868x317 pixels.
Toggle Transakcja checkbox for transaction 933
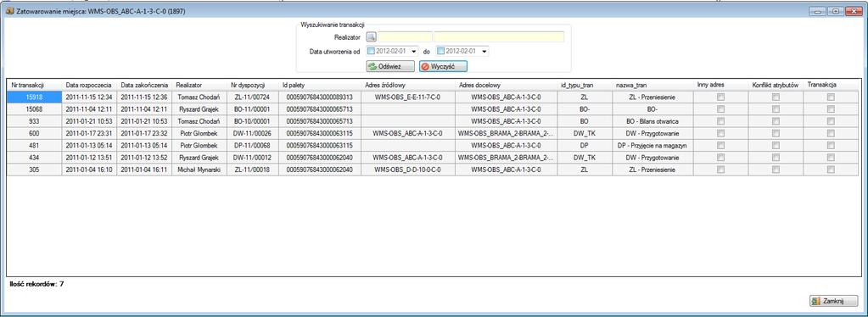pyautogui.click(x=831, y=121)
